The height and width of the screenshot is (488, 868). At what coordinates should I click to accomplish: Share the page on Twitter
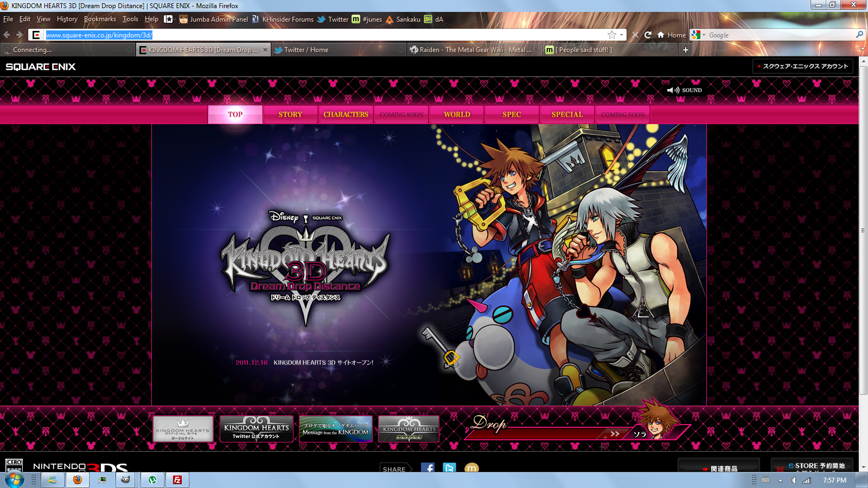[449, 468]
